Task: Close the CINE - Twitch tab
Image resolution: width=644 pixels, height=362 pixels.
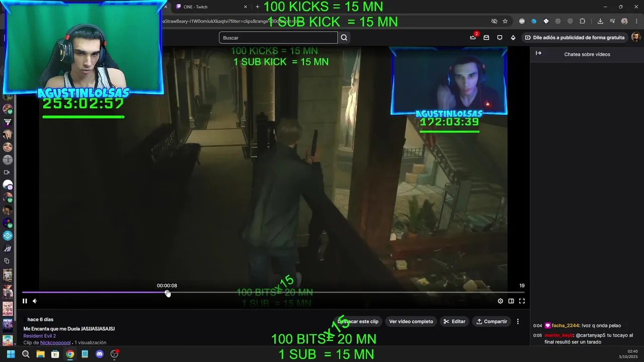Action: click(x=246, y=7)
